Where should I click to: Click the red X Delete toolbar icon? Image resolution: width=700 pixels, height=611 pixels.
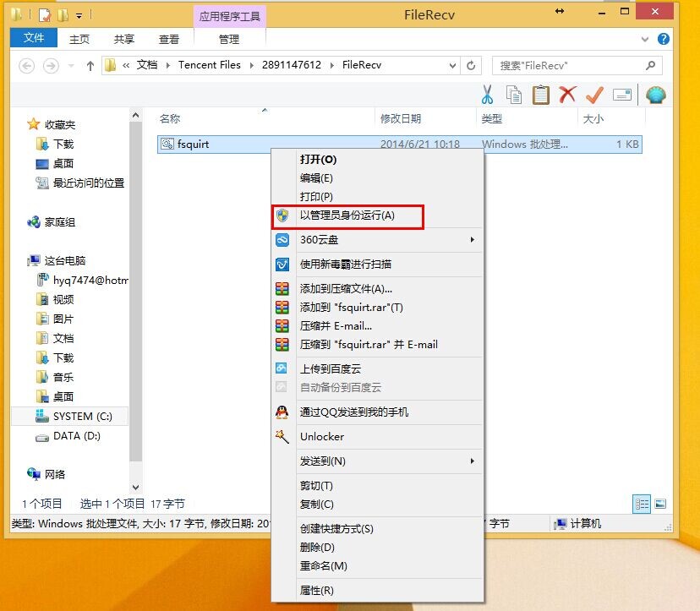[567, 95]
